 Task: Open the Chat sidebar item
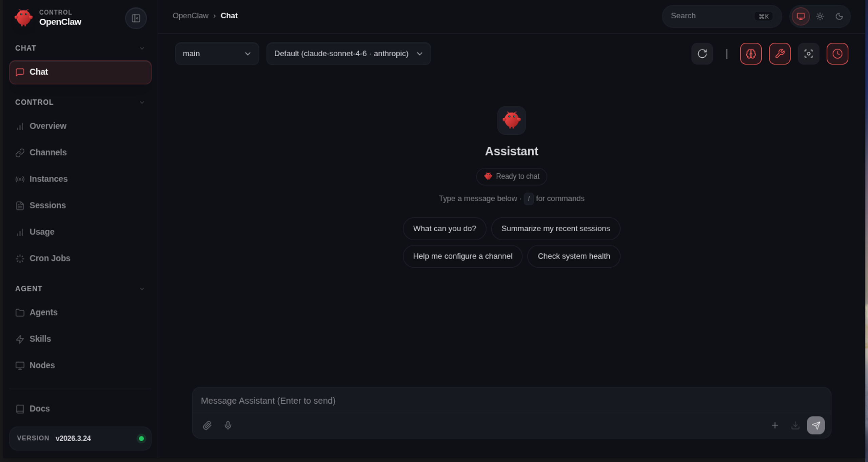click(80, 72)
